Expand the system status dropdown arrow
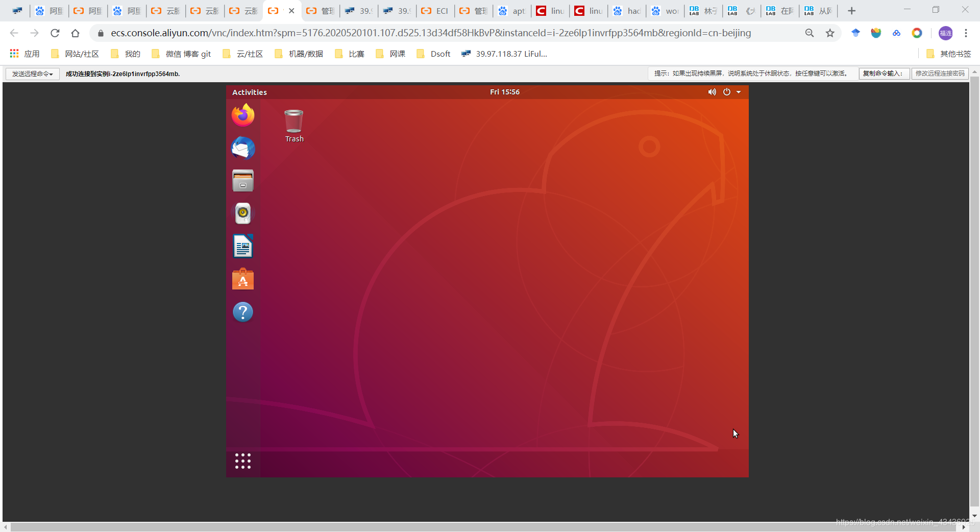 [x=739, y=92]
